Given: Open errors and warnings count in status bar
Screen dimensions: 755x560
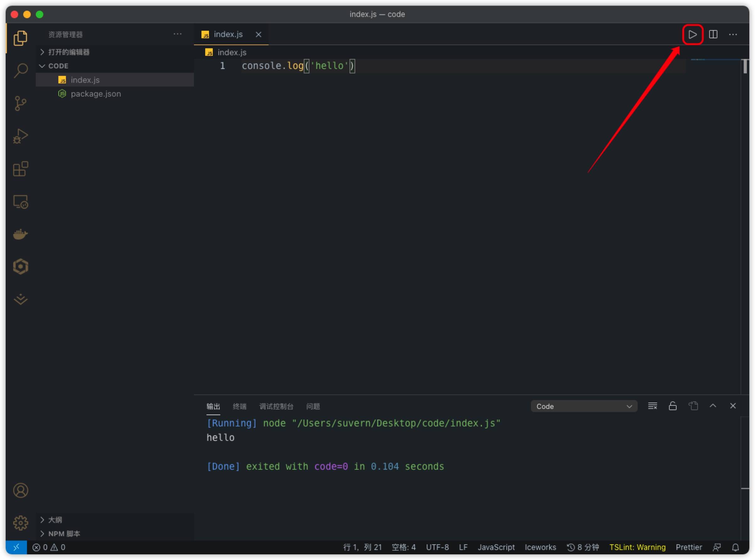Looking at the screenshot, I should point(49,547).
